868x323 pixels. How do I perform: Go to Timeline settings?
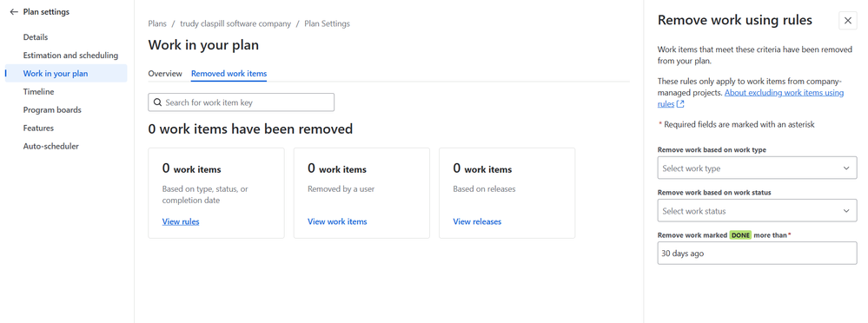pyautogui.click(x=39, y=92)
